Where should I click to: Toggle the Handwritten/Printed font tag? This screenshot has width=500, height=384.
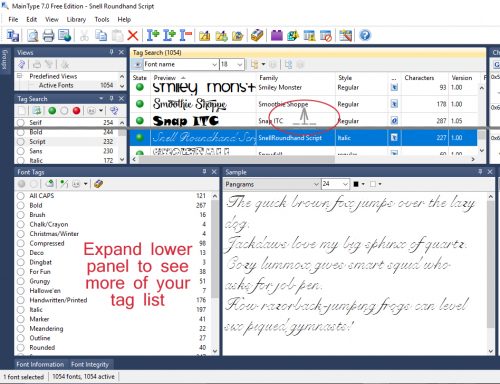(21, 300)
